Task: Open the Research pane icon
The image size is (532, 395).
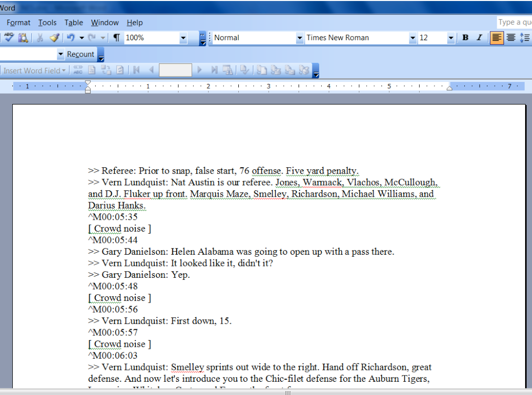Action: coord(23,37)
